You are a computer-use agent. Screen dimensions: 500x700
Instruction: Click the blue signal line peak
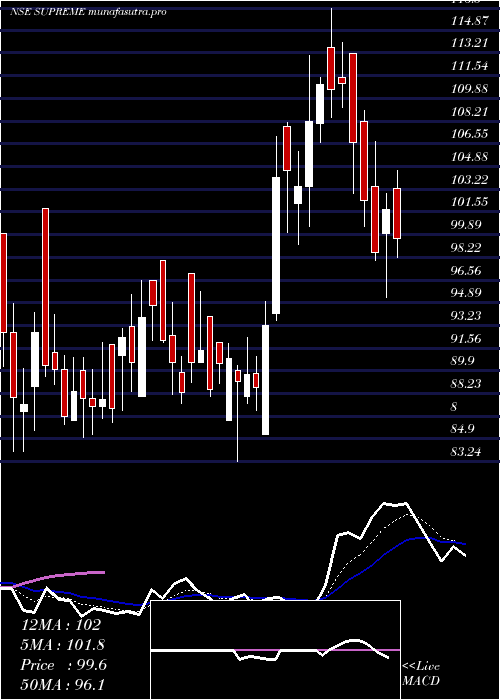pos(420,538)
